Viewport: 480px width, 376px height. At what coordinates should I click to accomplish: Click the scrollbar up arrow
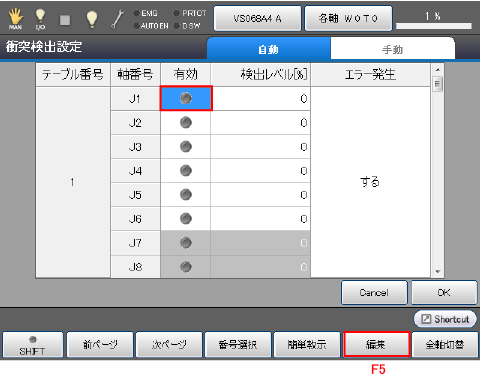[x=438, y=69]
